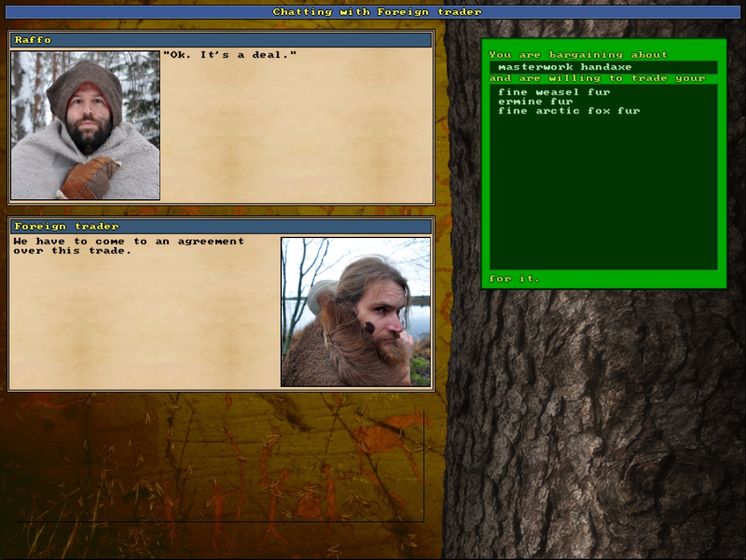Click Raffo's portrait photo
The image size is (746, 560).
(x=85, y=125)
